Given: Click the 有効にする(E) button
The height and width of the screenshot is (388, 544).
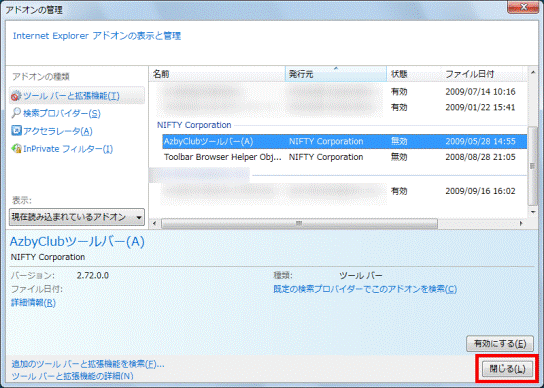Looking at the screenshot, I should pyautogui.click(x=500, y=344).
